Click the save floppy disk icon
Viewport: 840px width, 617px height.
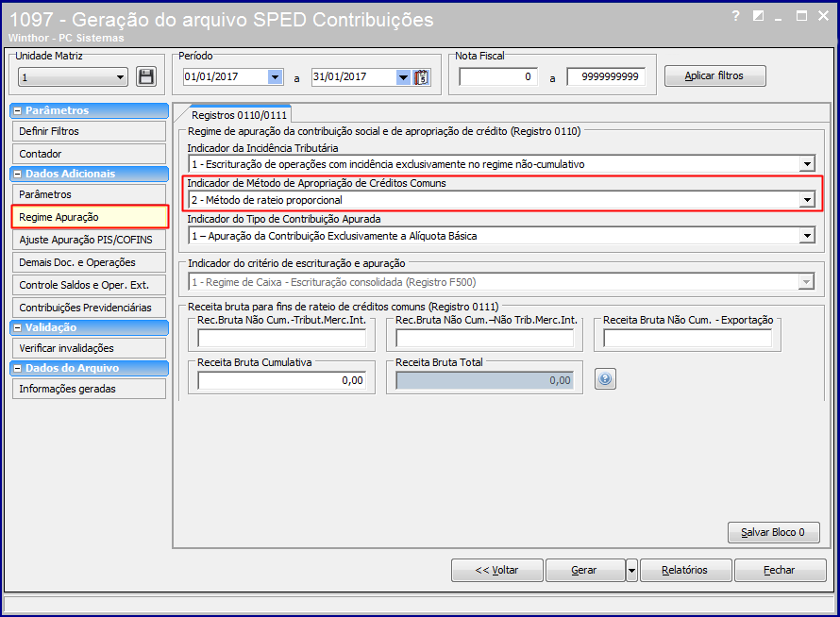point(145,77)
